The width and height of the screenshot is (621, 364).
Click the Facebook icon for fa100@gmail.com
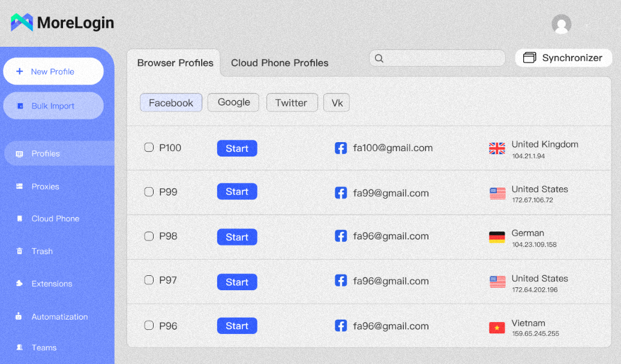click(341, 148)
